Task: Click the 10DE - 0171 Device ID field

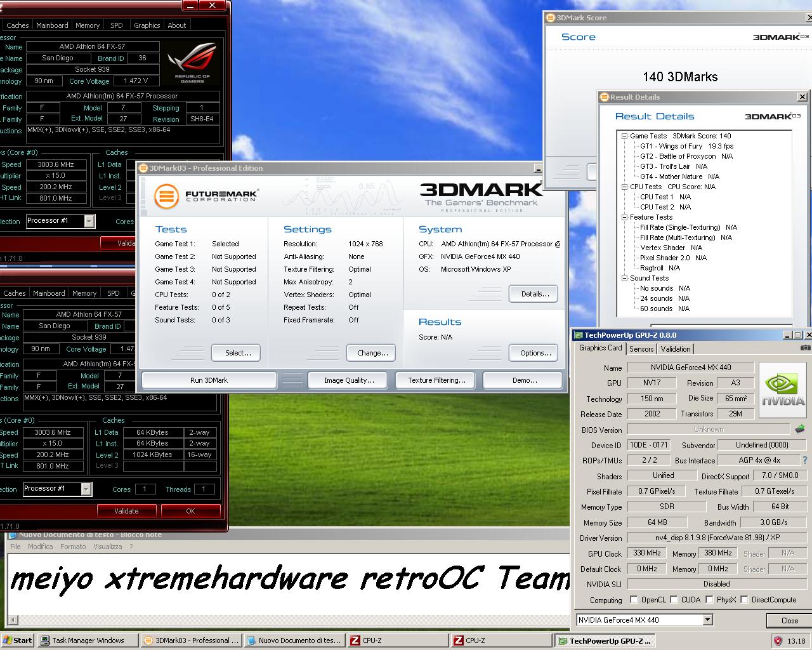Action: (x=648, y=445)
